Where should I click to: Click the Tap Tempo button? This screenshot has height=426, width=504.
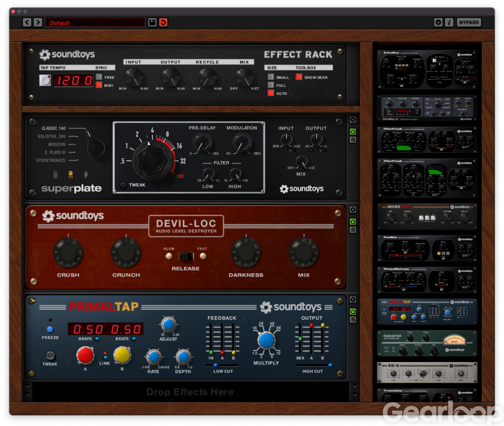(x=45, y=80)
